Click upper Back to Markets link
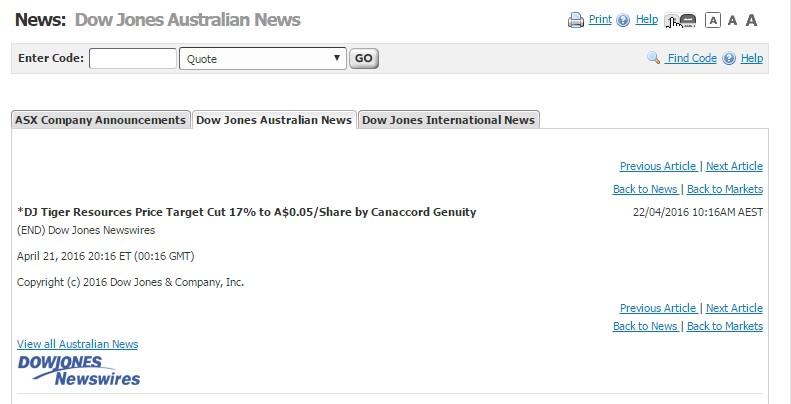The width and height of the screenshot is (791, 404). click(x=725, y=189)
